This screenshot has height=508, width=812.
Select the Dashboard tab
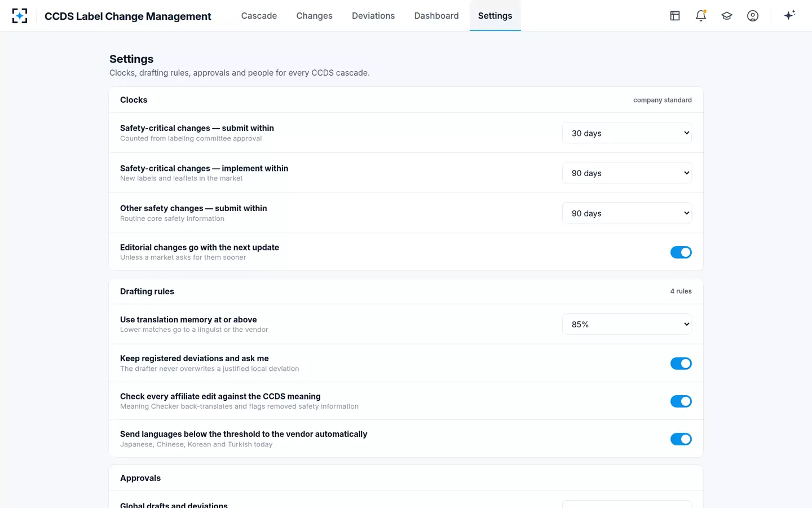[436, 16]
